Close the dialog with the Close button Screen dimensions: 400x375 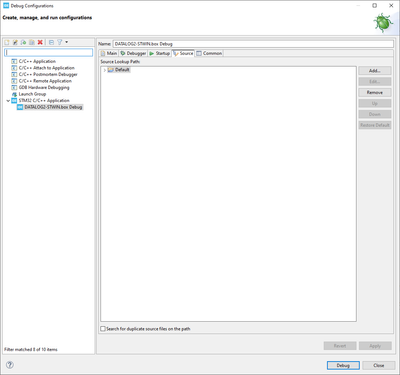(379, 365)
